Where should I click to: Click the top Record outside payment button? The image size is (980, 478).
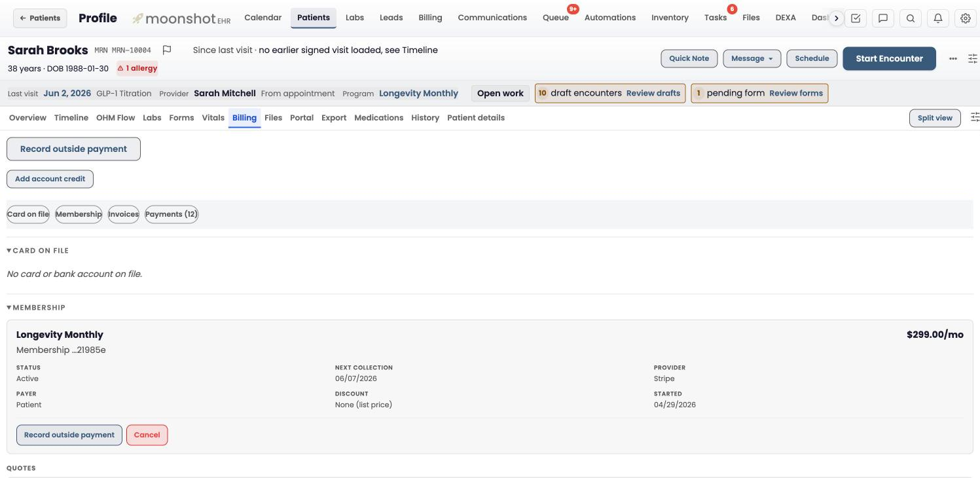pyautogui.click(x=73, y=149)
